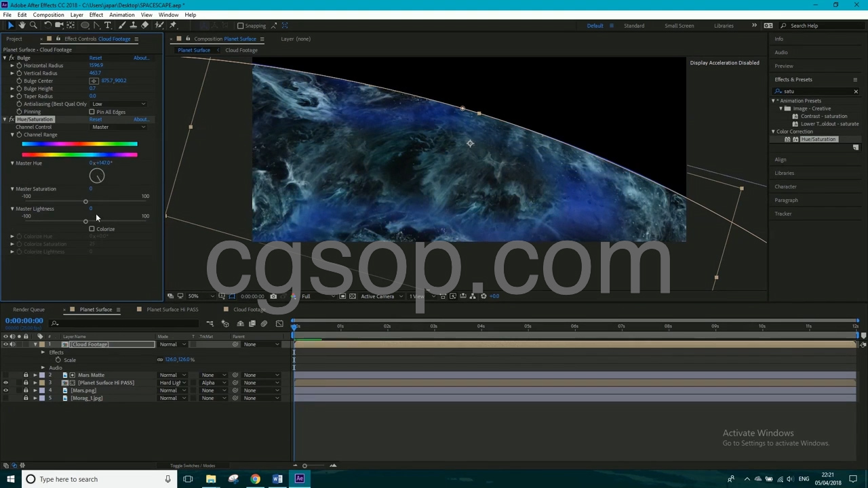Select the Pan Behind anchor point tool

[71, 26]
